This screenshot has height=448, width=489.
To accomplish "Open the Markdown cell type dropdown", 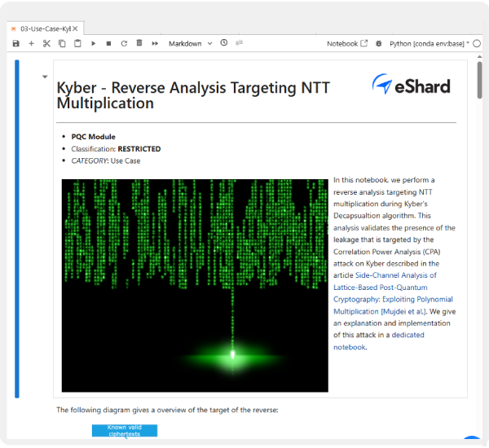I will (x=190, y=44).
